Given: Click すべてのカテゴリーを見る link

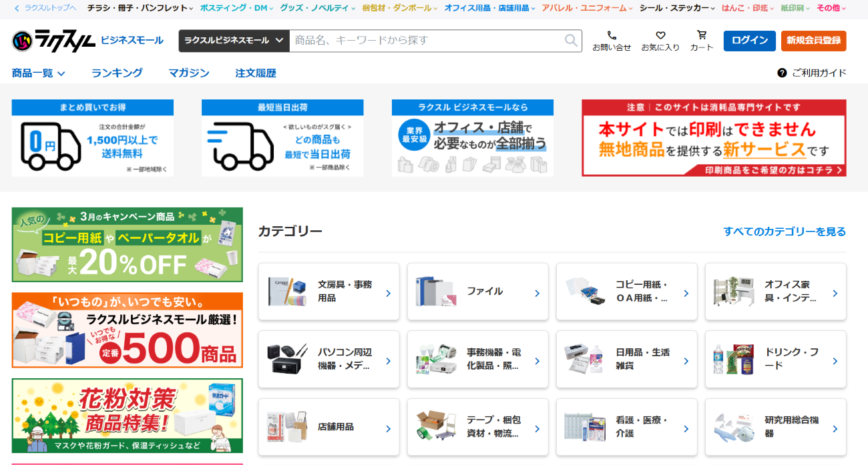Looking at the screenshot, I should click(784, 231).
